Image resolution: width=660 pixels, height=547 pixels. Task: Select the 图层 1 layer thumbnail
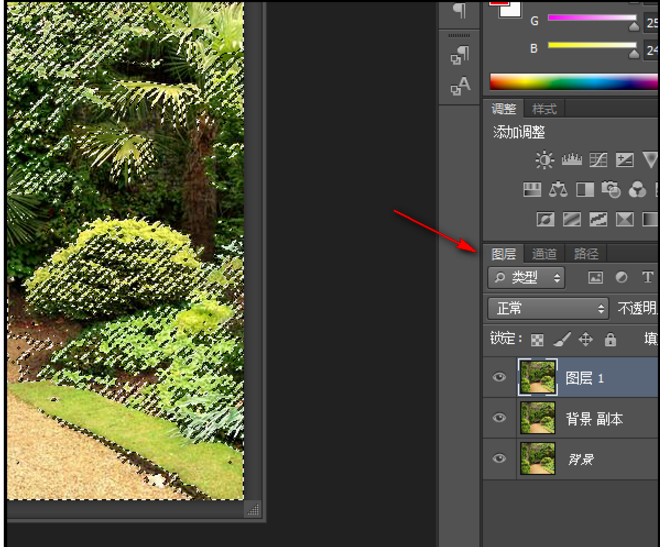coord(538,377)
